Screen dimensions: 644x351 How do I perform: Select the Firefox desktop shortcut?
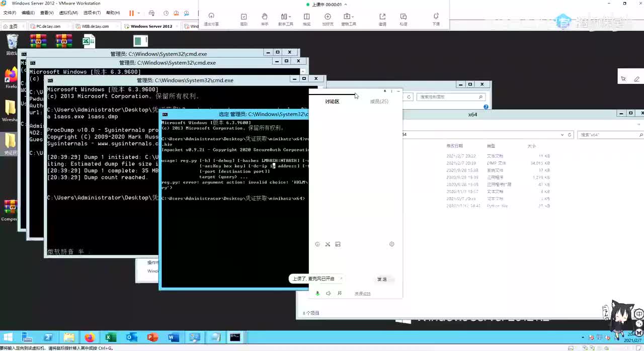tap(11, 78)
